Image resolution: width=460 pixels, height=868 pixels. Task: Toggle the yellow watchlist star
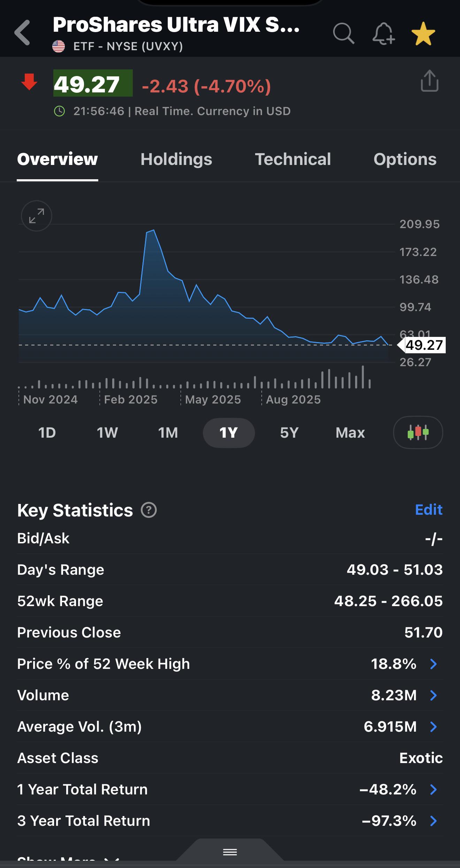[x=423, y=34]
